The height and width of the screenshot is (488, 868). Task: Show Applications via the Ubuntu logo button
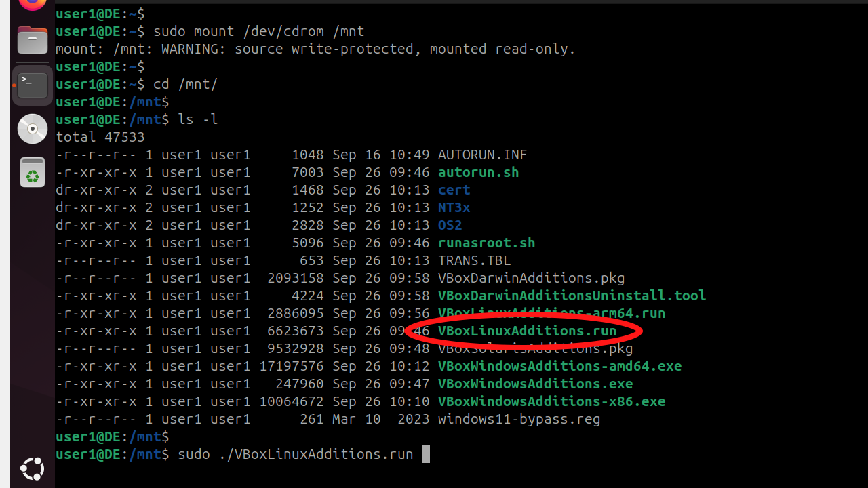click(32, 468)
